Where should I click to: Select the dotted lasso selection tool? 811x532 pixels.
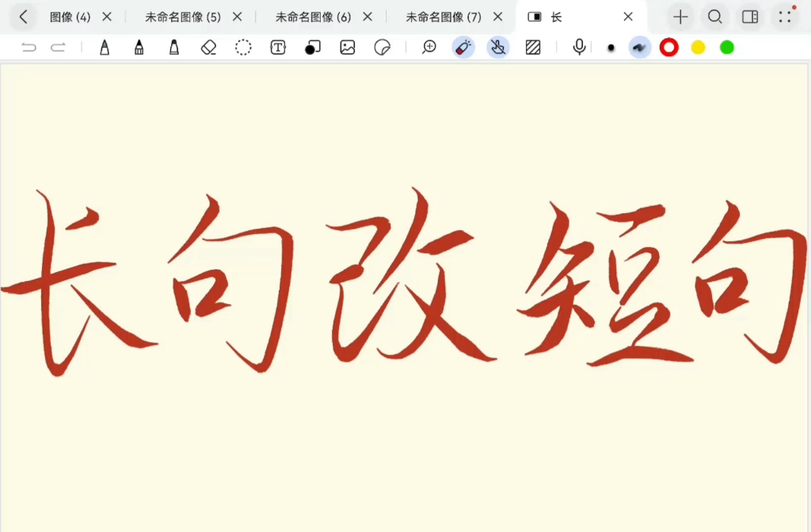(x=243, y=47)
